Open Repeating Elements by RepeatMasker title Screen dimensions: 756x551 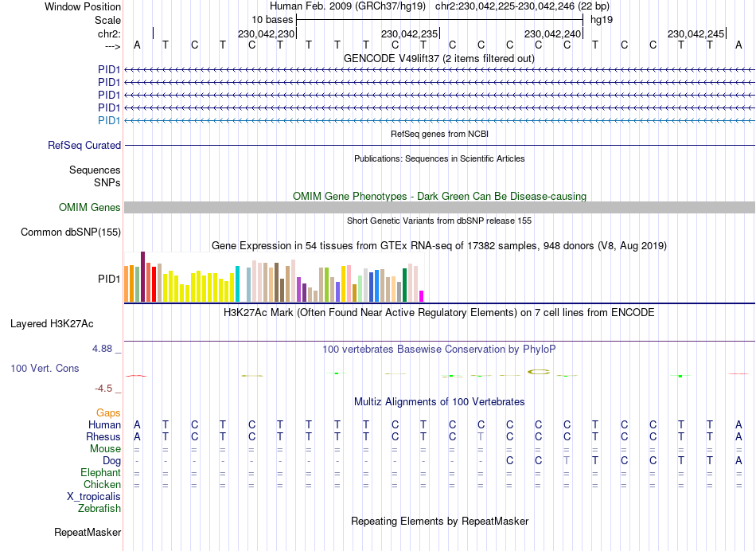439,521
